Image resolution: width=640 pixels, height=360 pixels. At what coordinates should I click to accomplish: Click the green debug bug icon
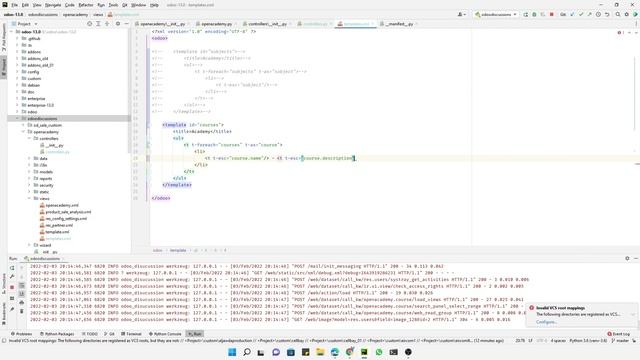tap(534, 14)
